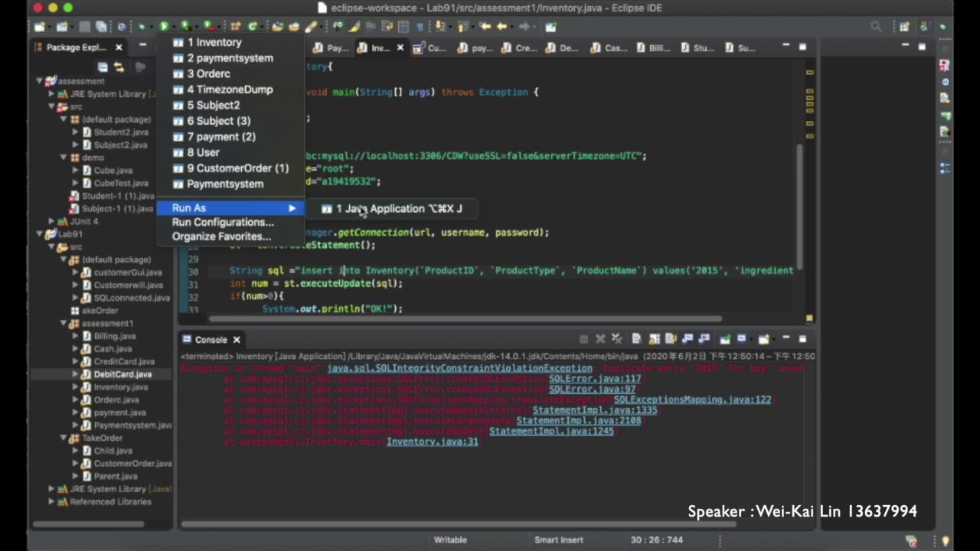Click the green Run button in toolbar
The width and height of the screenshot is (980, 551).
click(x=164, y=27)
